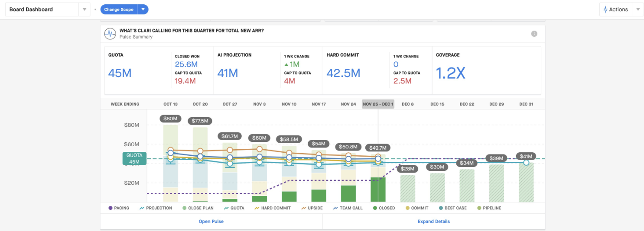Screen dimensions: 644x231
Task: Open the Board Dashboard dropdown arrow
Action: coord(85,10)
